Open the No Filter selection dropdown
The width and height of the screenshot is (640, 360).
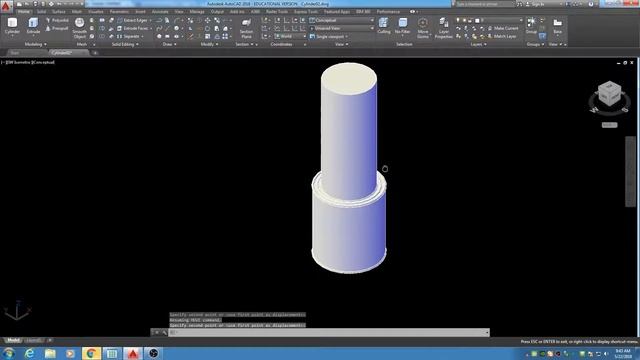click(402, 26)
